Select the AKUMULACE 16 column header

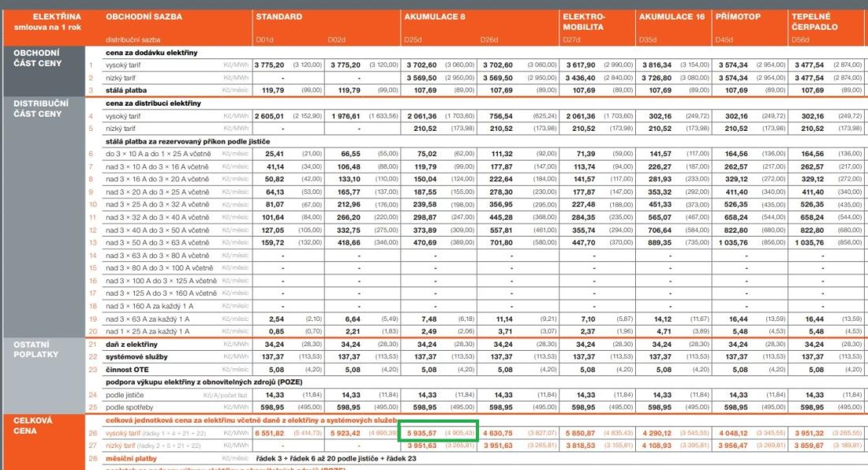[x=672, y=17]
